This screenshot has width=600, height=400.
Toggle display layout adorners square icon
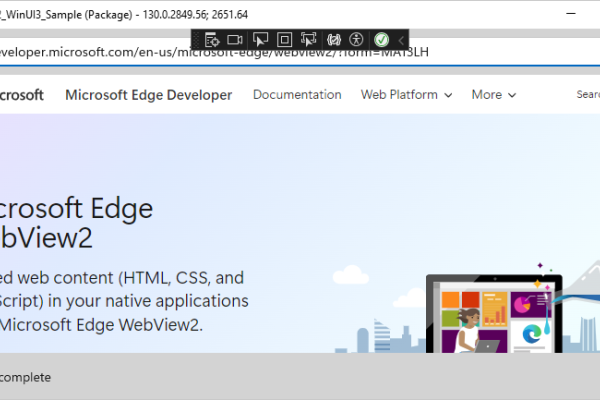click(284, 40)
